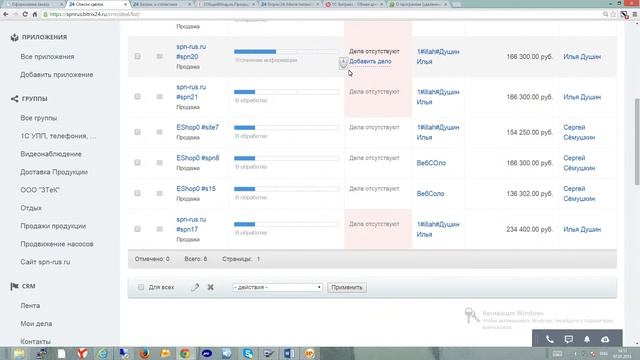Click the browser address bar
640x360 pixels.
click(x=322, y=14)
